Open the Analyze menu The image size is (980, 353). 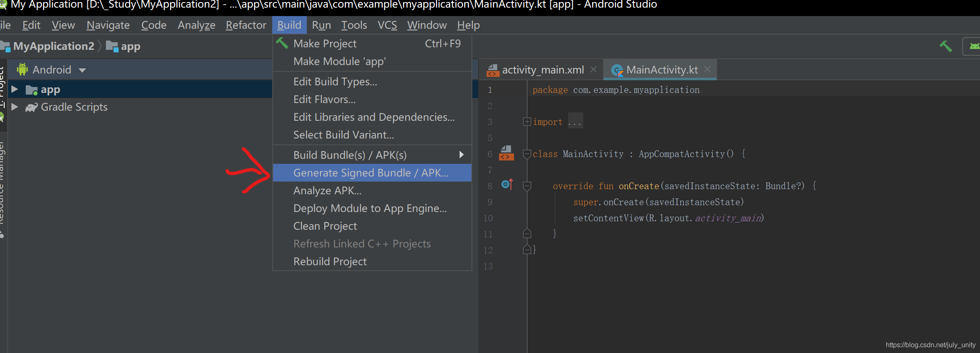(196, 25)
